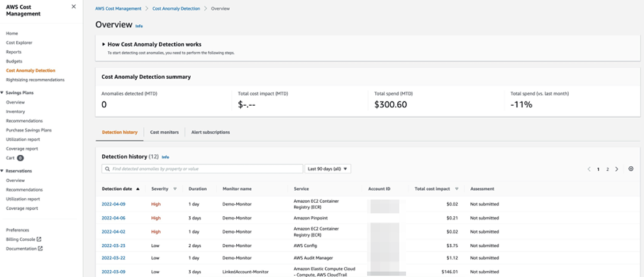Screen dimensions: 644x277
Task: Click Info link next to Detection history
Action: [x=165, y=157]
